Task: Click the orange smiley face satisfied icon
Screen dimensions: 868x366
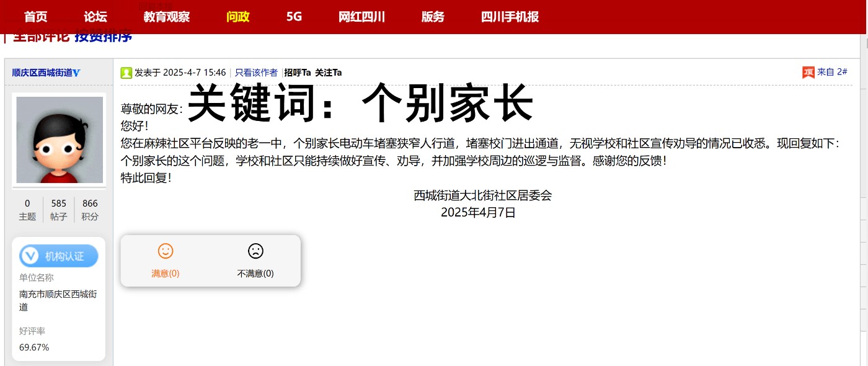Action: point(166,251)
